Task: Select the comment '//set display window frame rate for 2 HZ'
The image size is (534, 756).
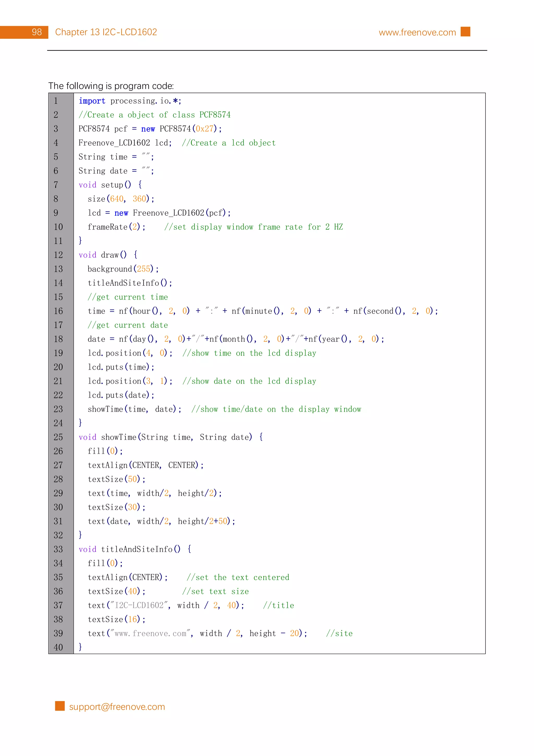Action: point(254,227)
